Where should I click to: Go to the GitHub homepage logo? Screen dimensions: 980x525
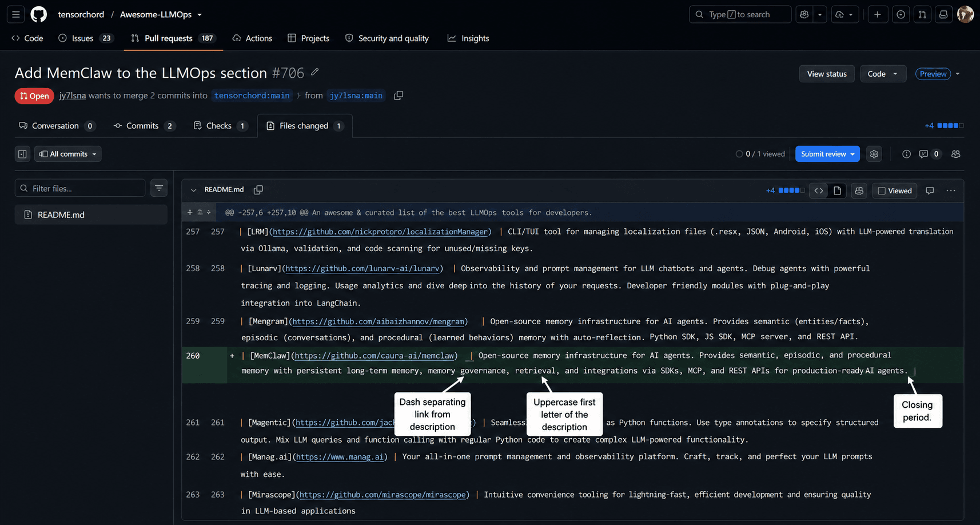coord(38,14)
